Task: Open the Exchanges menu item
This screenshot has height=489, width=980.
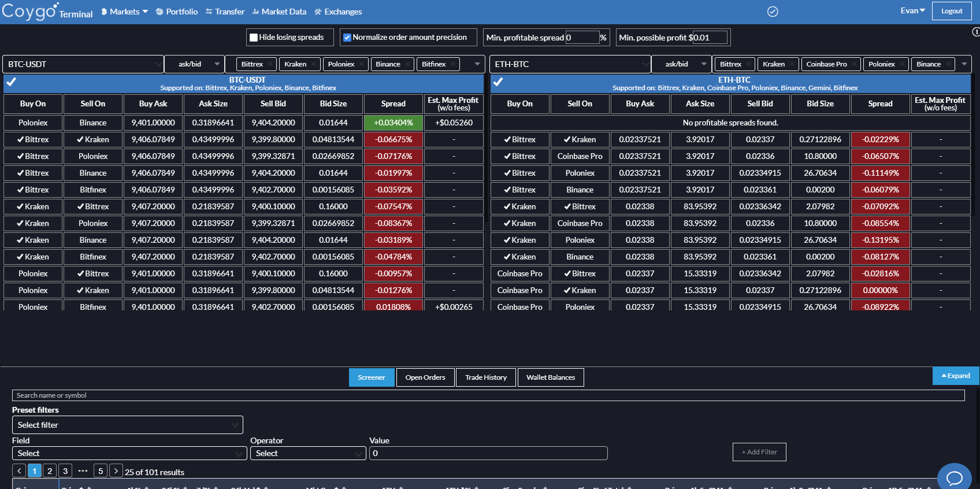Action: [338, 12]
